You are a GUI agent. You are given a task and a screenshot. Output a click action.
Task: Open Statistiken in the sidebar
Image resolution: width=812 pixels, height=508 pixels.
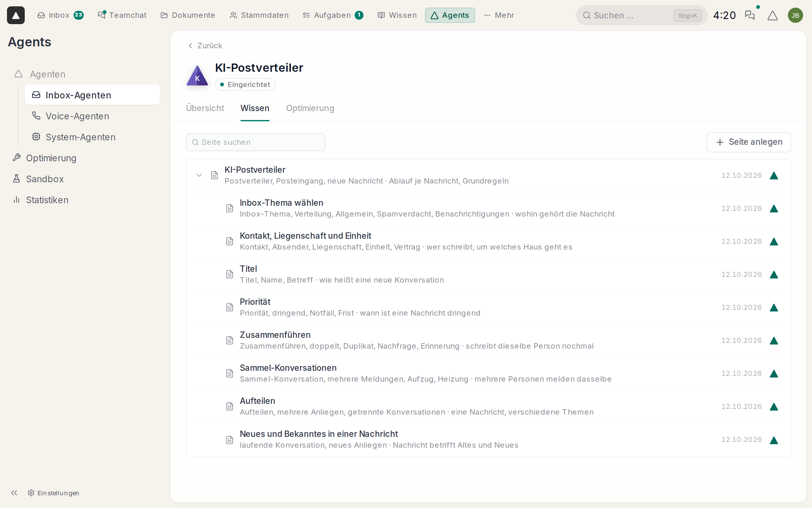pyautogui.click(x=40, y=200)
